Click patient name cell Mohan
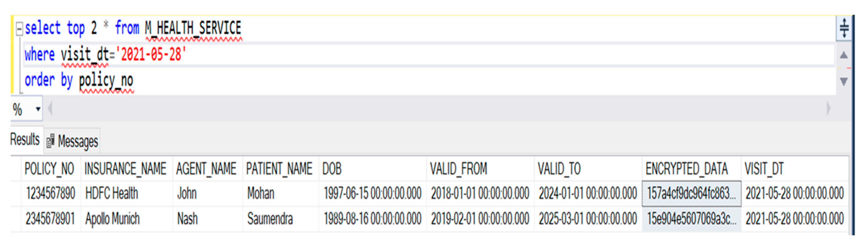 280,194
